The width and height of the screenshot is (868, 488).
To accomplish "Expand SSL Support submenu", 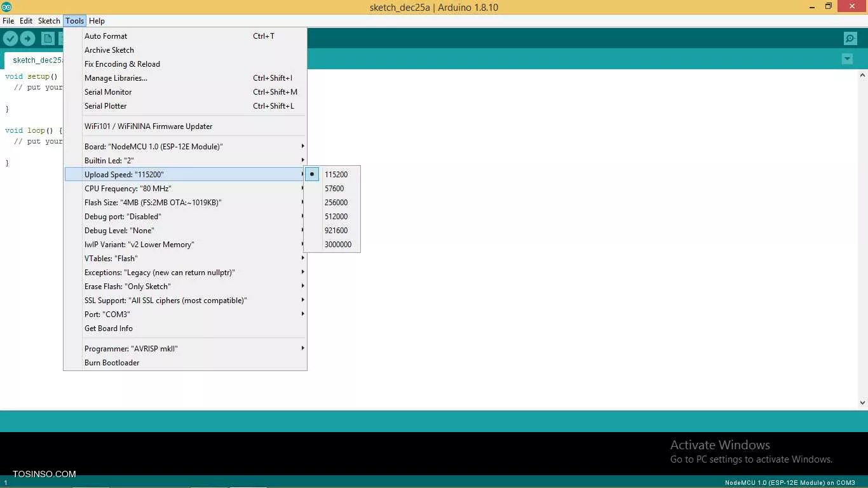I will point(186,301).
